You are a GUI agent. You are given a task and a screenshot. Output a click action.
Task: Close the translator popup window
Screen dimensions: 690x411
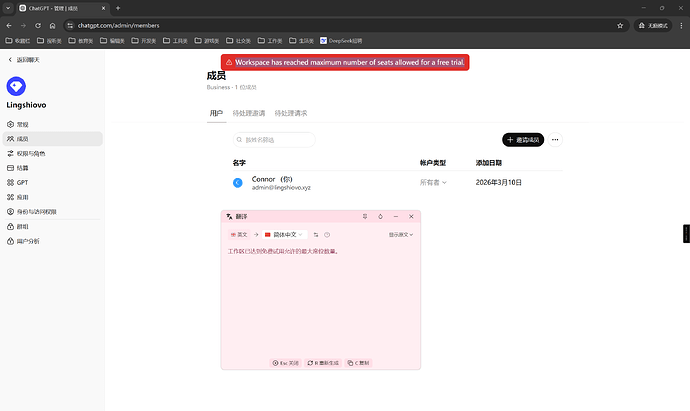(411, 217)
